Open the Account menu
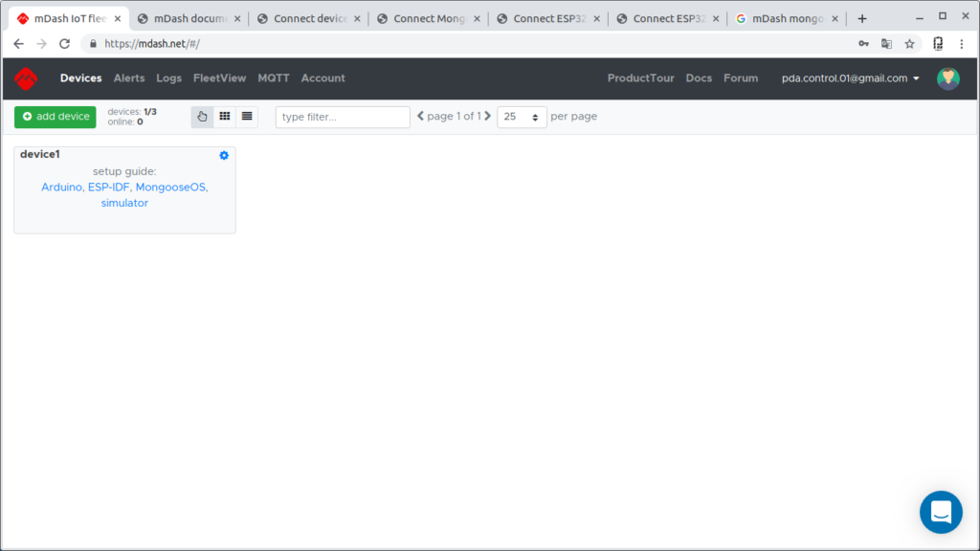Screen dimensions: 980x551 [x=323, y=78]
